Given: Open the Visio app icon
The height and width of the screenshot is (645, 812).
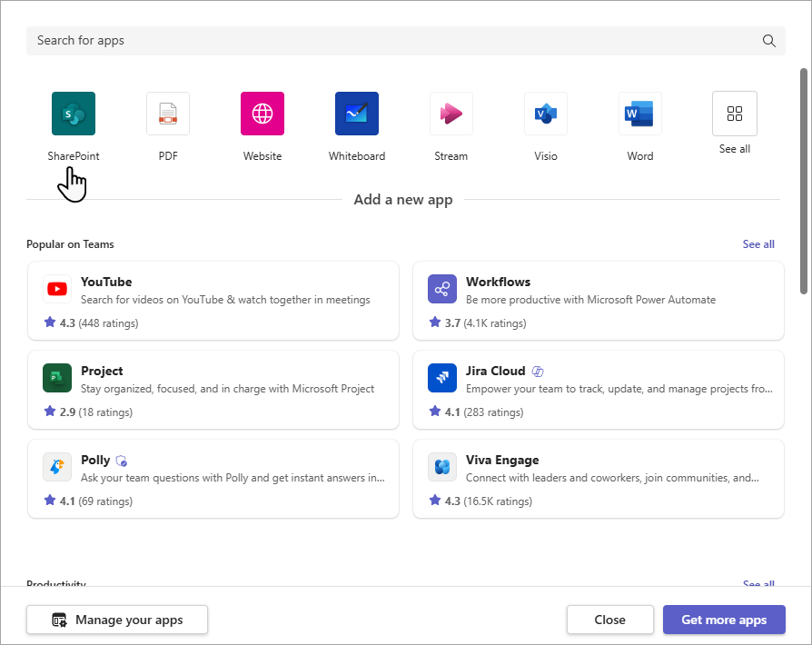Looking at the screenshot, I should tap(546, 114).
